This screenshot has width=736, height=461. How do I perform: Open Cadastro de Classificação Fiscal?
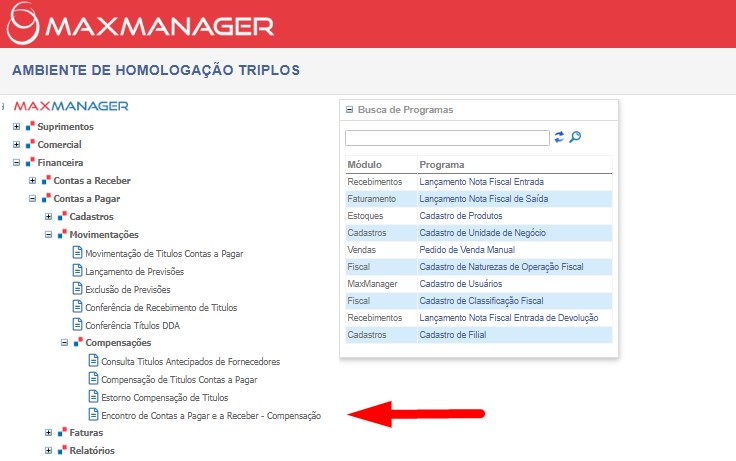click(x=481, y=300)
